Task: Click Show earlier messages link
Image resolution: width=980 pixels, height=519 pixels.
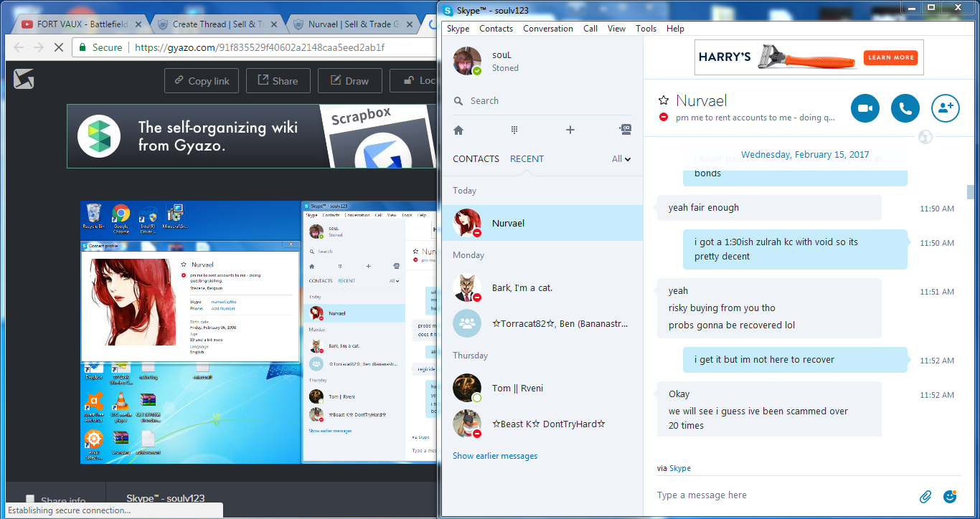Action: 495,456
